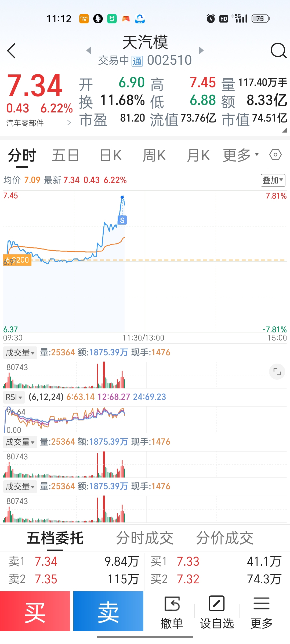290x644 pixels.
Task: Open the search magnifier icon
Action: point(278,50)
